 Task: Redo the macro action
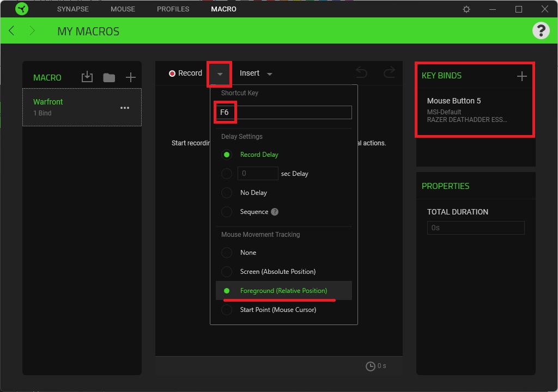[389, 72]
